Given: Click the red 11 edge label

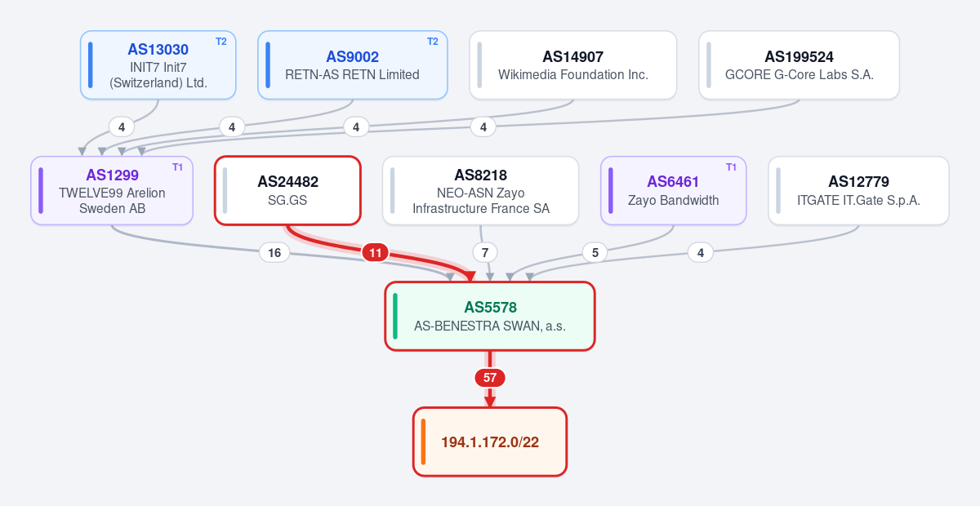Looking at the screenshot, I should [376, 253].
